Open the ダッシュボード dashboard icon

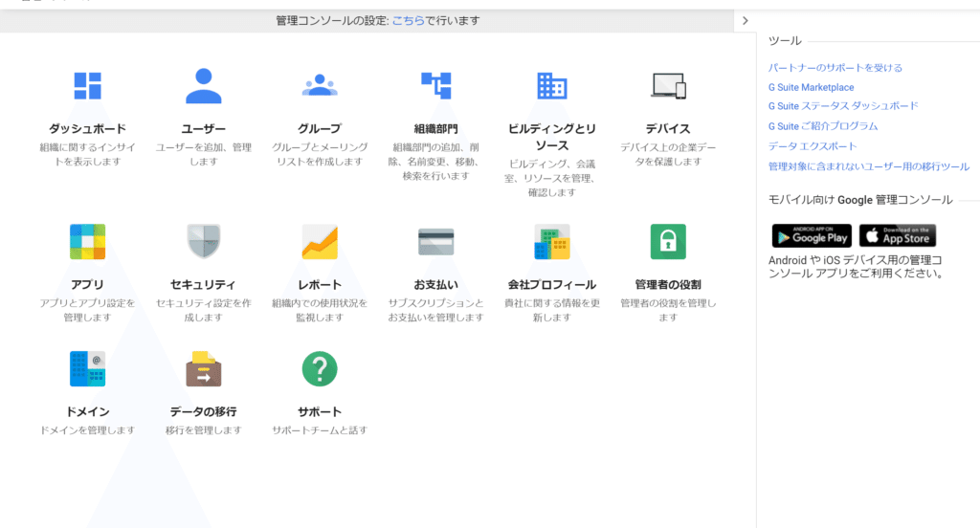tap(87, 85)
